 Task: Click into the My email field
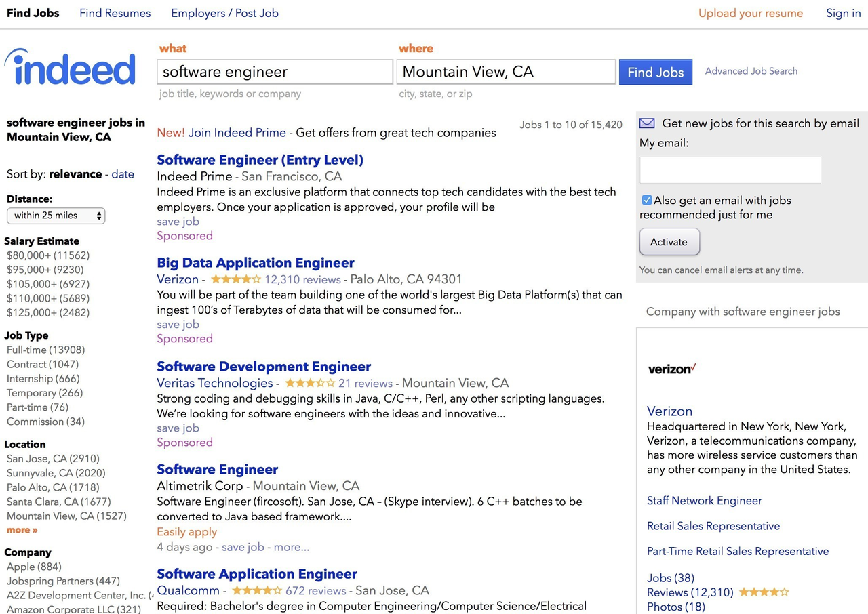point(730,170)
